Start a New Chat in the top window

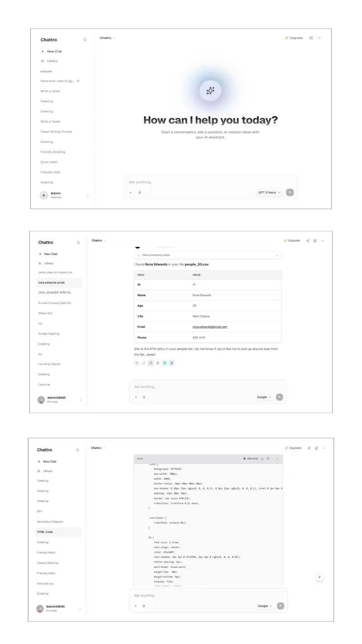click(52, 52)
